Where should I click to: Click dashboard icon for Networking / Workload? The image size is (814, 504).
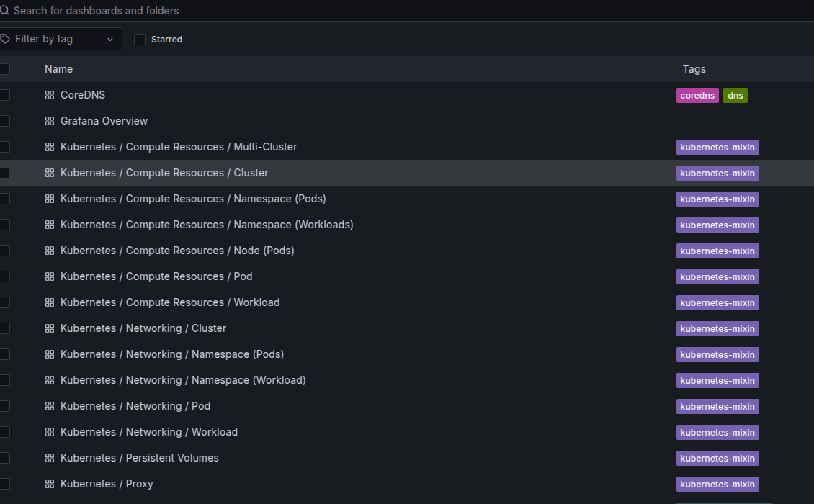[50, 433]
